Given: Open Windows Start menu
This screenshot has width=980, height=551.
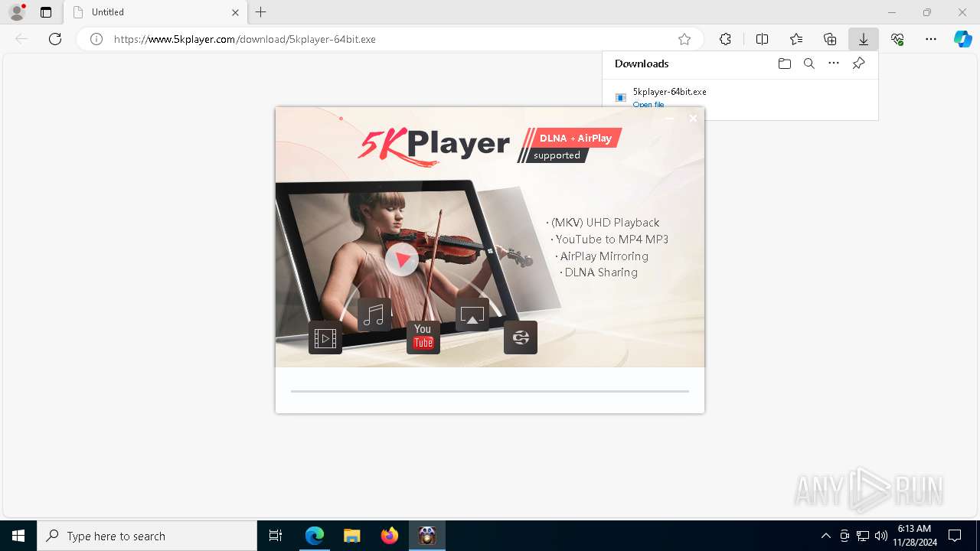Looking at the screenshot, I should [x=18, y=536].
